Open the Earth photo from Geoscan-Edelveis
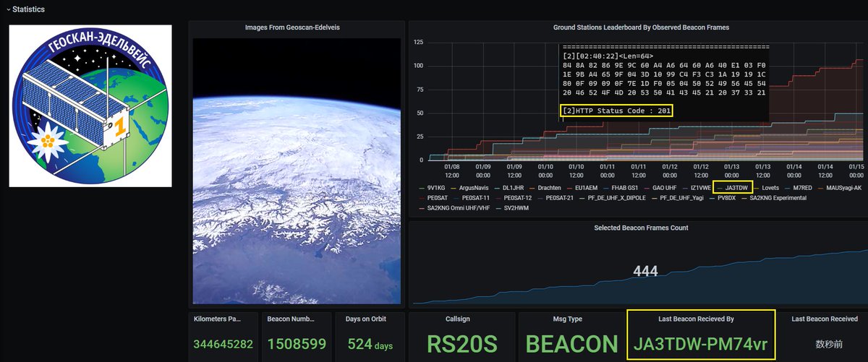This screenshot has height=362, width=868. click(x=297, y=171)
